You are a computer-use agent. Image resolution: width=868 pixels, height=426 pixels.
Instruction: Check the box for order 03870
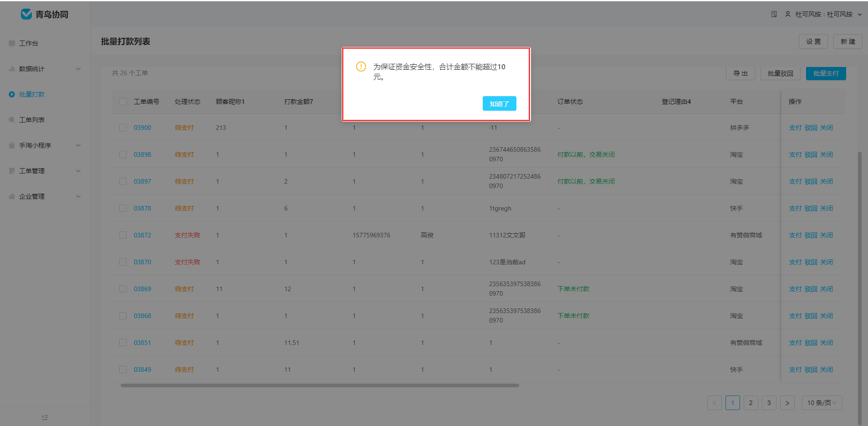pos(123,262)
